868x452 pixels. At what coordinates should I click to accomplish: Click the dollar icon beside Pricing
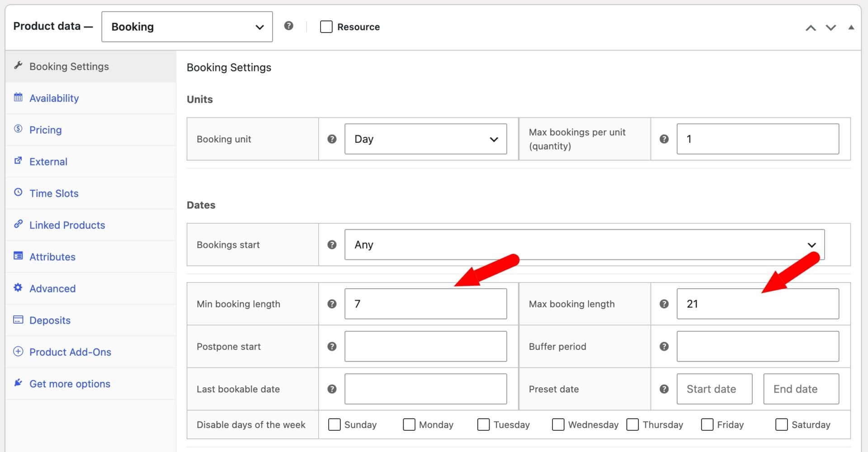(18, 129)
